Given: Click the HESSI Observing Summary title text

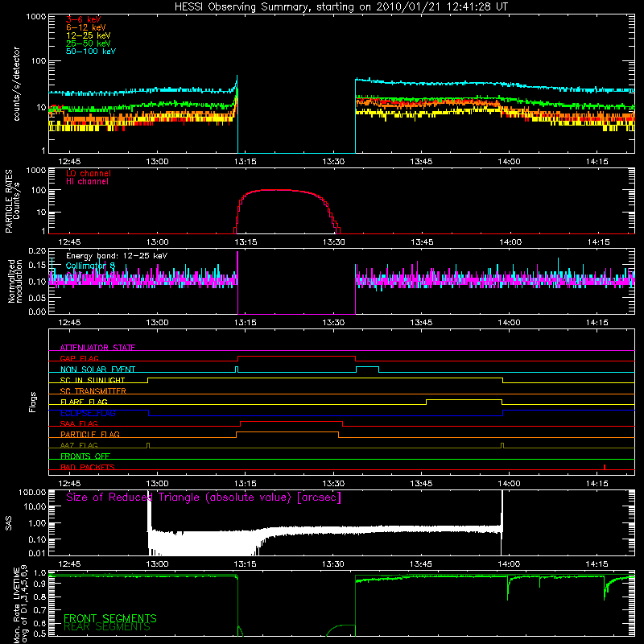Looking at the screenshot, I should click(x=341, y=7).
